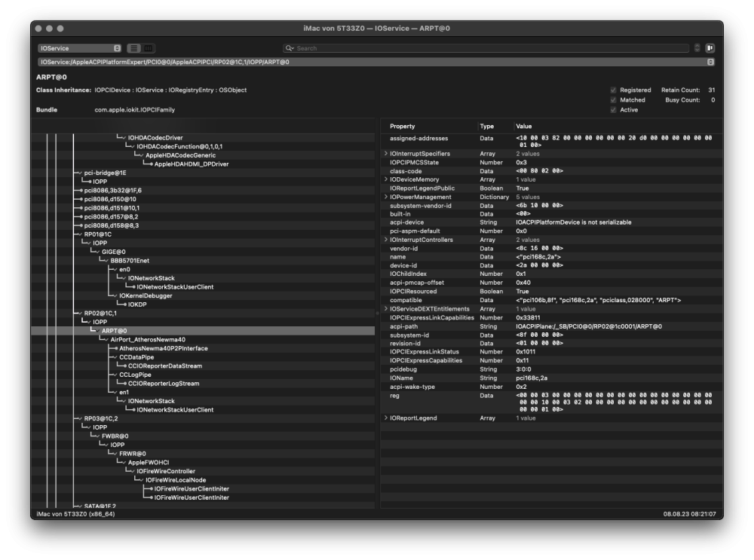The height and width of the screenshot is (560, 754).
Task: Switch to list view mode icon
Action: [x=133, y=48]
